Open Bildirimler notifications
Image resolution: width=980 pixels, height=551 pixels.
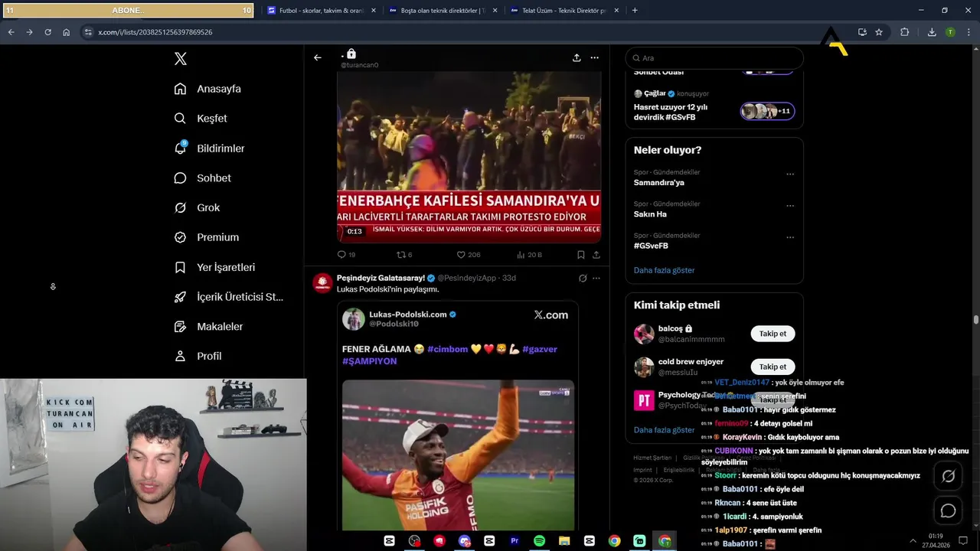(x=209, y=148)
